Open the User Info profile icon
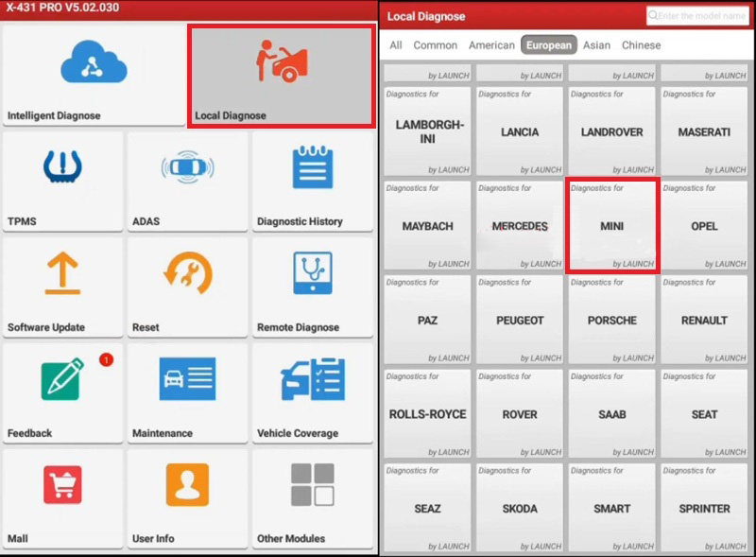Viewport: 756px width, 557px height. coord(187,484)
